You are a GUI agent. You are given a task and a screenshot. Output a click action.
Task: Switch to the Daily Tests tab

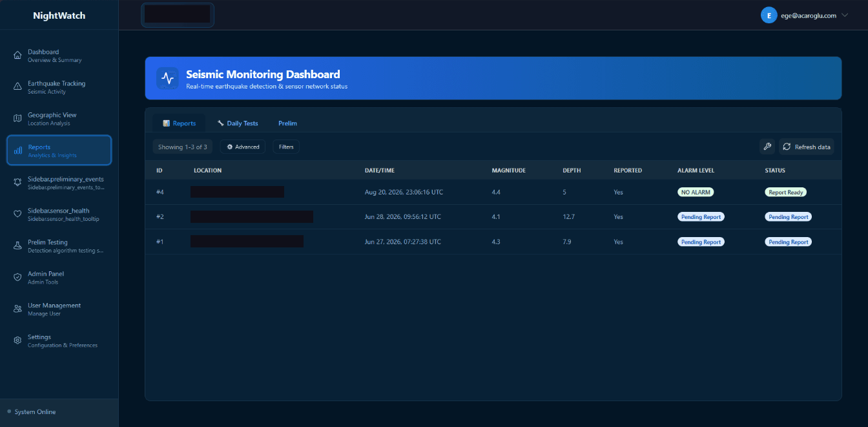(x=238, y=123)
